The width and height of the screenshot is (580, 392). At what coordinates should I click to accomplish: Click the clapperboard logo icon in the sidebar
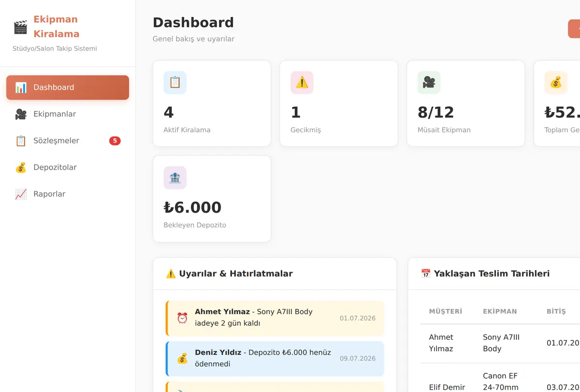20,27
